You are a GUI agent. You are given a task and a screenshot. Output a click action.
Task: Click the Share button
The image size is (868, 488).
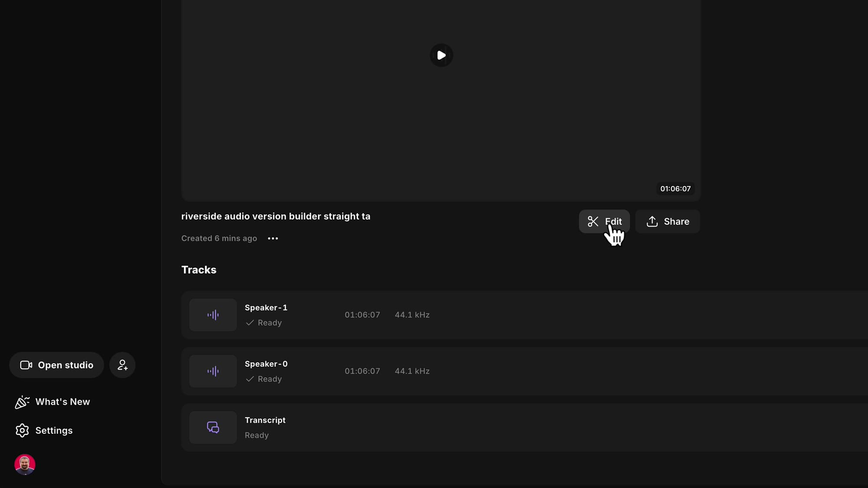pos(667,221)
